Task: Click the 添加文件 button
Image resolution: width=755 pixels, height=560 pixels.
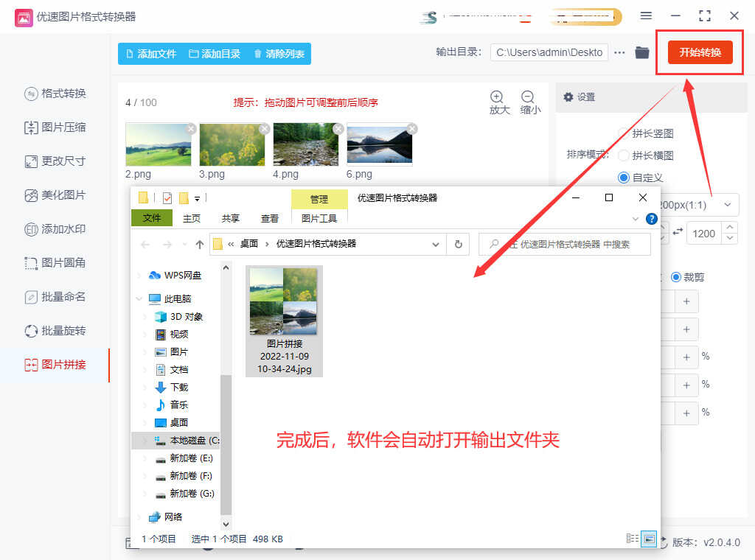Action: [x=151, y=54]
